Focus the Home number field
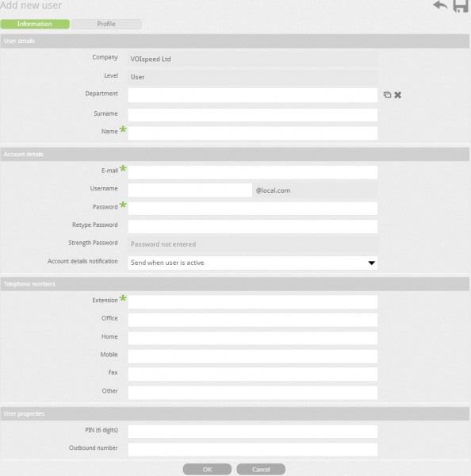The width and height of the screenshot is (471, 476). pos(252,338)
